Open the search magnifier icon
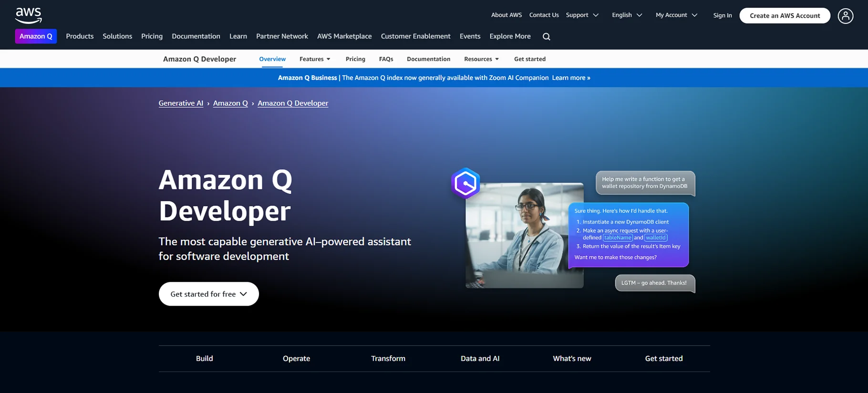The image size is (868, 393). [x=547, y=37]
